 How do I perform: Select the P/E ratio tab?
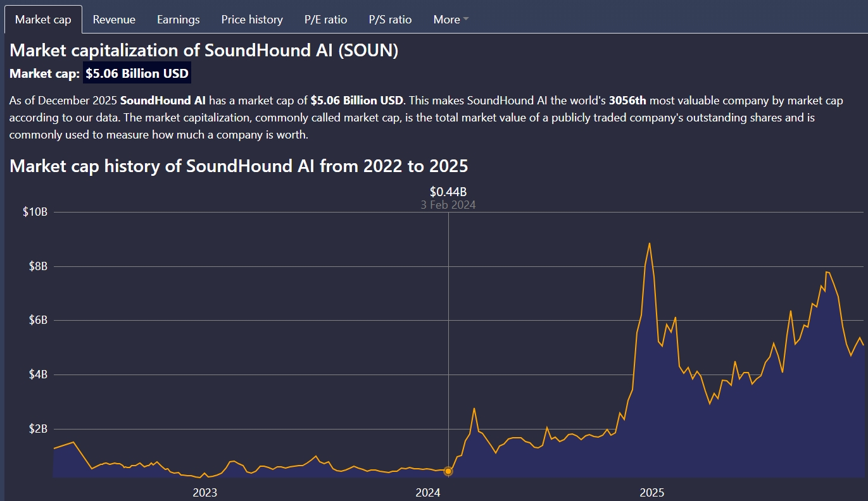coord(326,20)
